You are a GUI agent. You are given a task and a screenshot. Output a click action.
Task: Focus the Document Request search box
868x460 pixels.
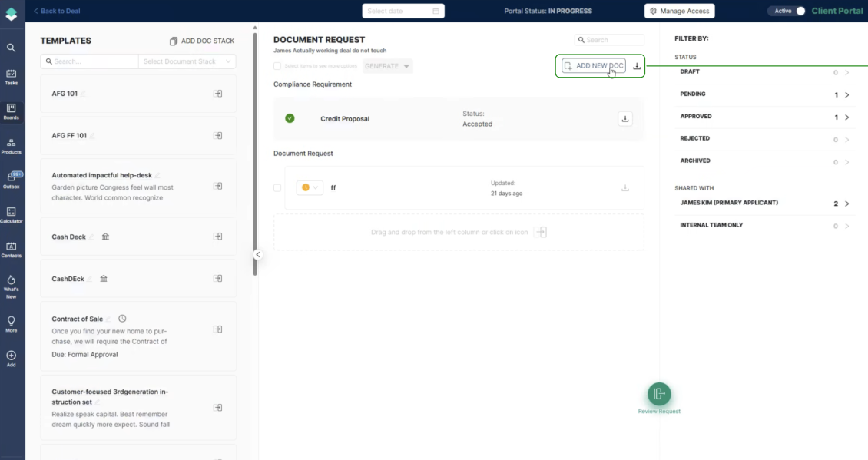609,40
